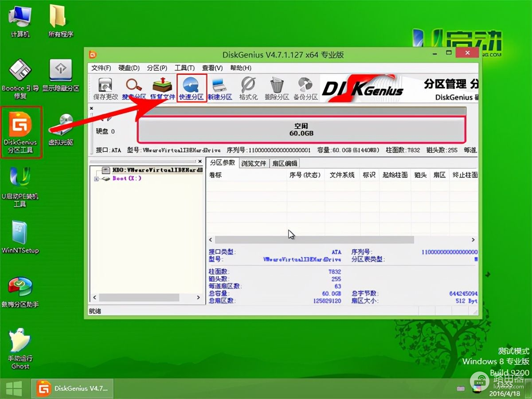Click the 搜索分区 magnifier toolbar icon

[133, 88]
